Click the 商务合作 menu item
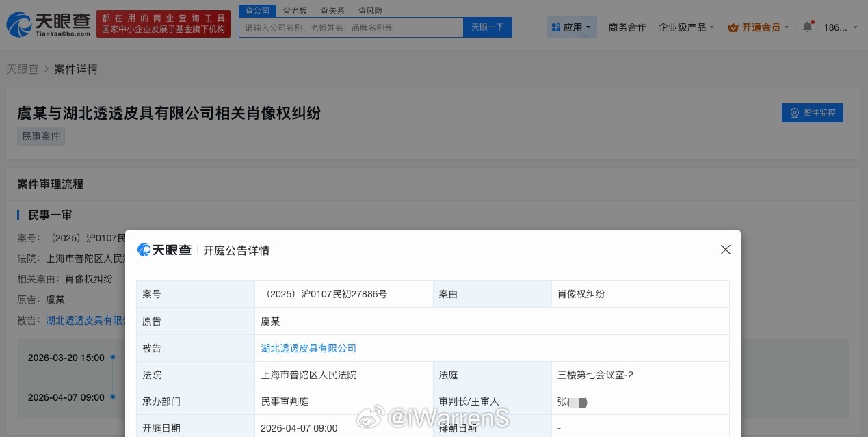 click(x=627, y=27)
